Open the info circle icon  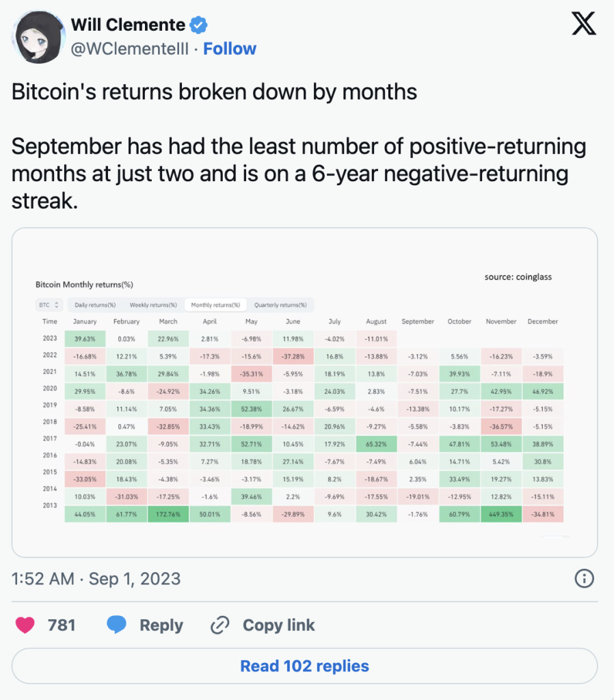pos(583,579)
